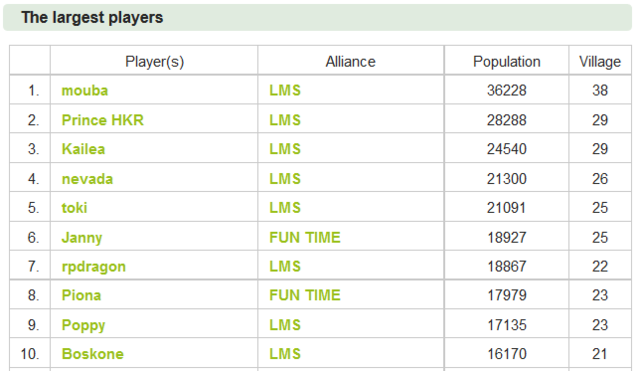Image resolution: width=640 pixels, height=371 pixels.
Task: View Poppy's player page
Action: (83, 325)
